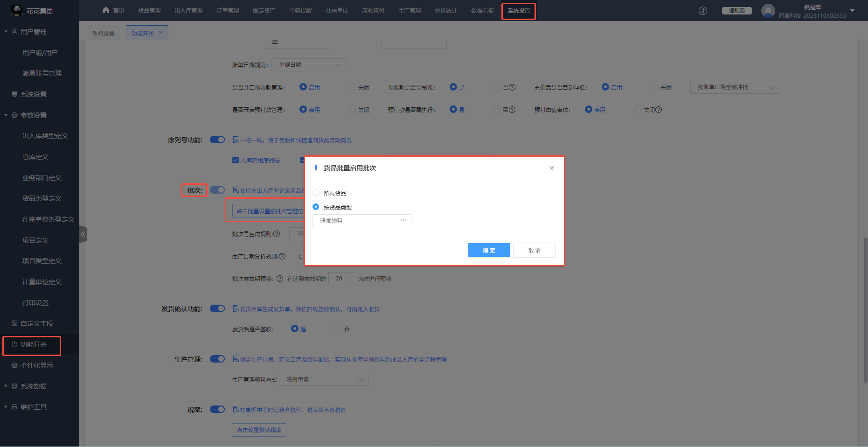The height and width of the screenshot is (447, 868).
Task: Click the power icon of 功能开关
Action: point(14,344)
